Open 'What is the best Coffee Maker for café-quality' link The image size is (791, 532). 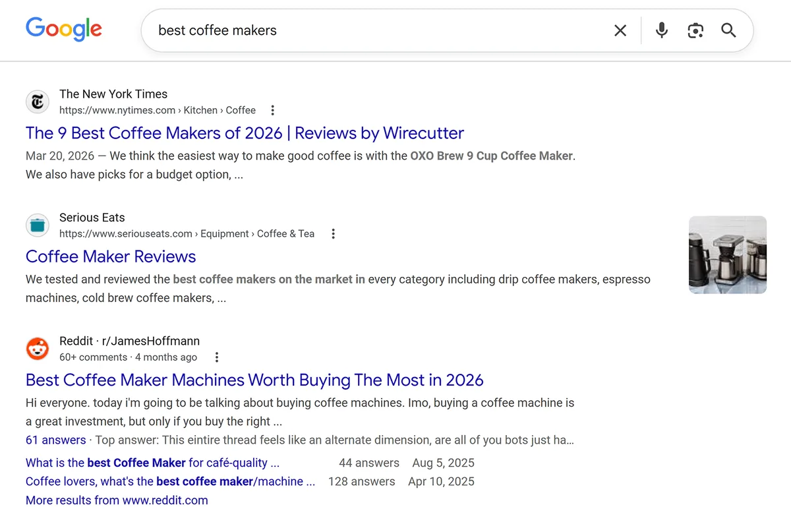tap(152, 463)
